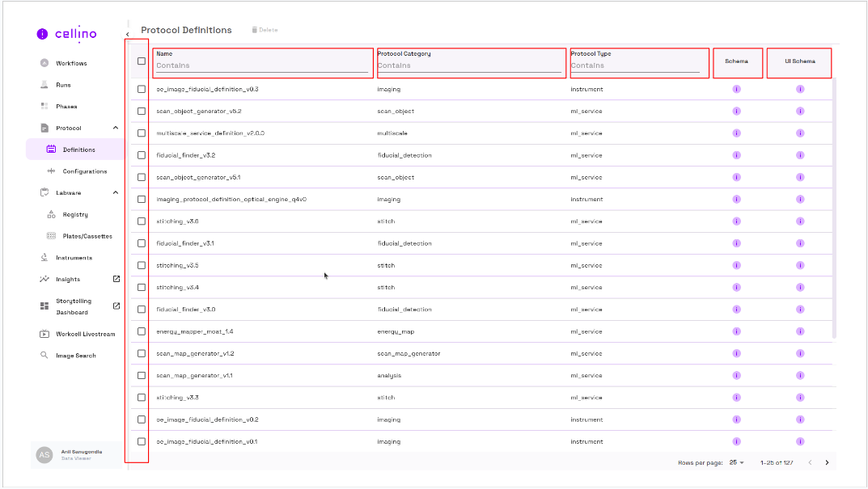
Task: Open Schema info for fiducial_finder_v3.2
Action: [736, 155]
